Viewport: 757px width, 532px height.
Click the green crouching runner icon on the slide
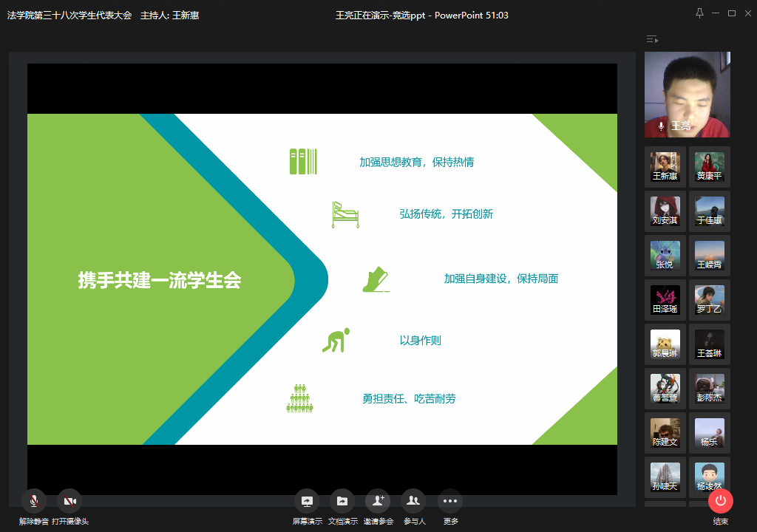336,341
